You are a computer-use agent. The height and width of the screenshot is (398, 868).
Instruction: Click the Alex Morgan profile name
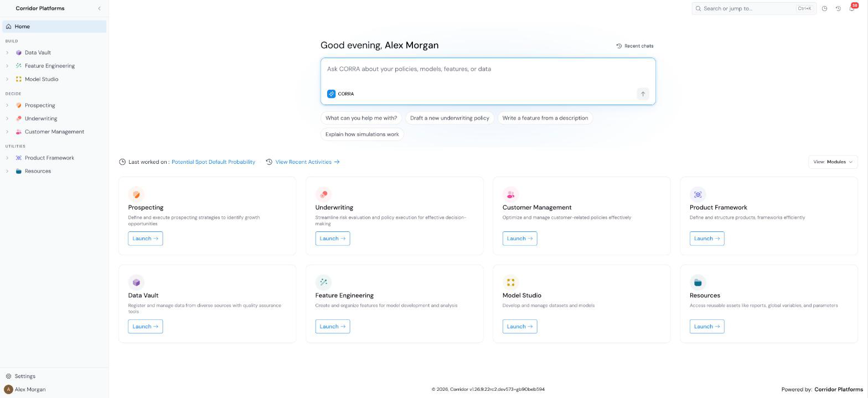[30, 390]
